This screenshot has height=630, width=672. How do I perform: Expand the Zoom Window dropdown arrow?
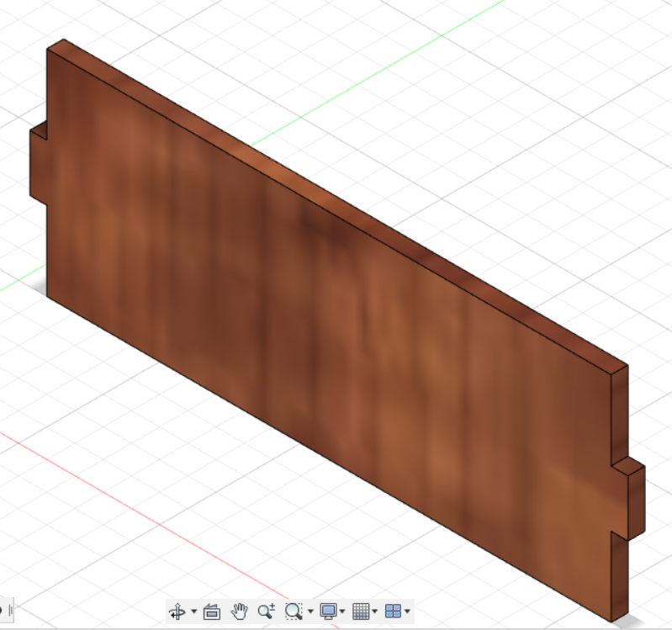coord(310,611)
